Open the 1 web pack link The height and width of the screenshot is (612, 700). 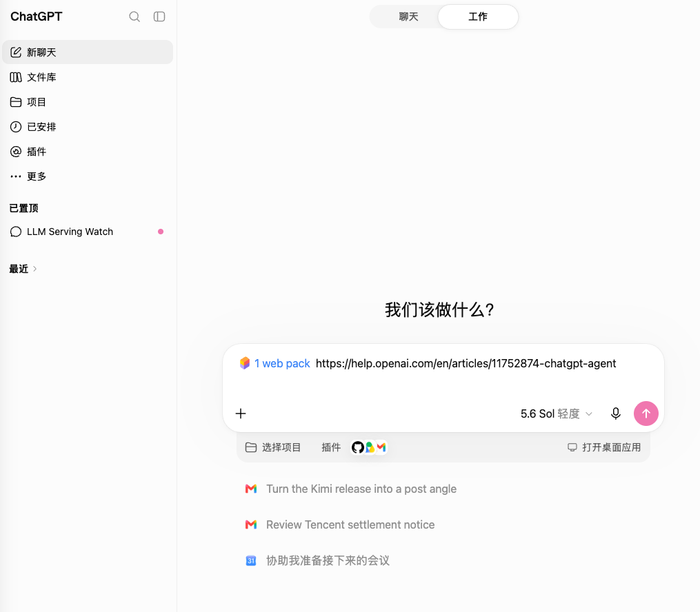click(281, 363)
